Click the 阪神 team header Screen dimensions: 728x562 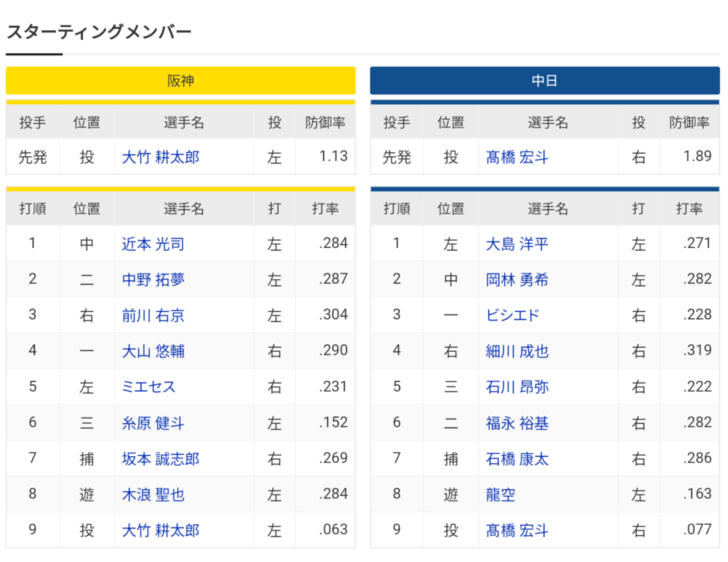pyautogui.click(x=181, y=81)
